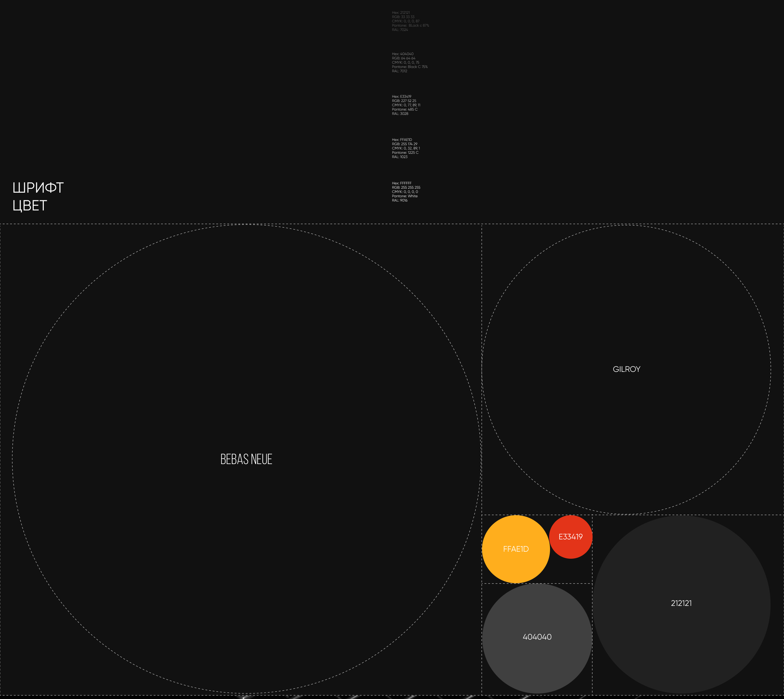The height and width of the screenshot is (699, 784).
Task: Click the GILROY font label
Action: point(626,369)
